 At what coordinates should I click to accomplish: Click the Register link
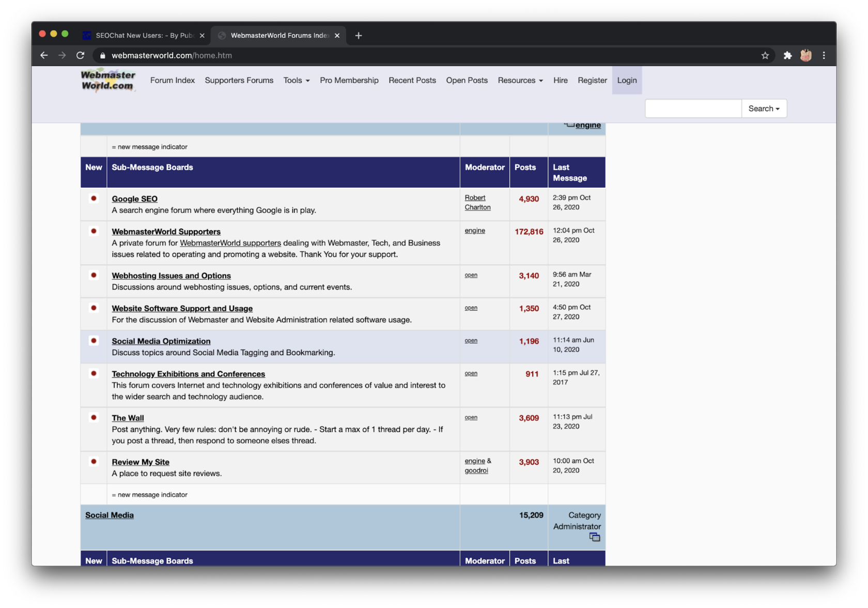coord(592,80)
